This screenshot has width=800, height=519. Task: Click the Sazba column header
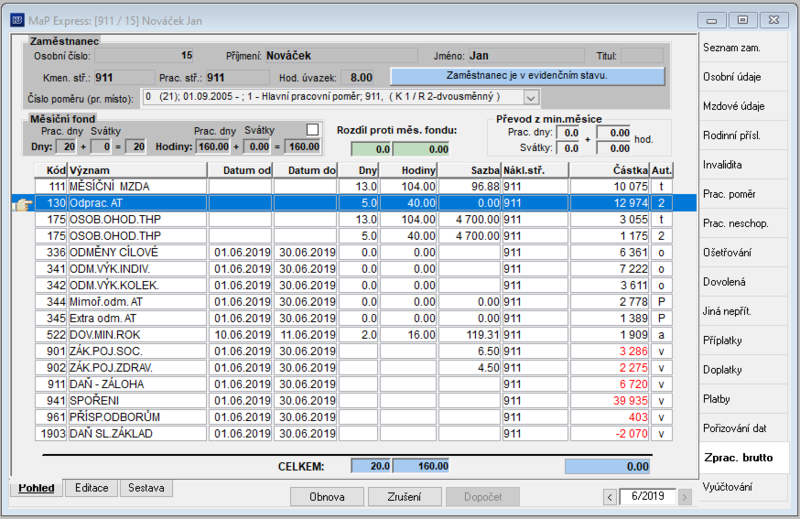469,170
